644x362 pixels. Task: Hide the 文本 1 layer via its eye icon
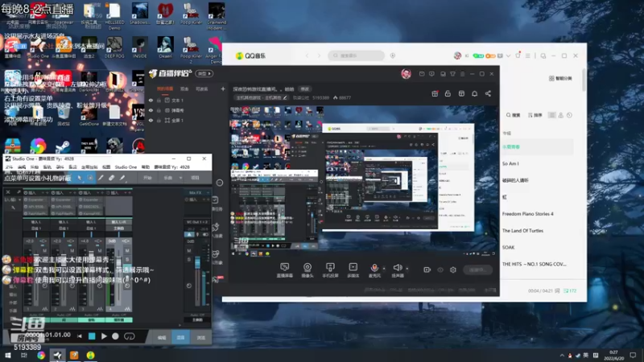(x=151, y=100)
